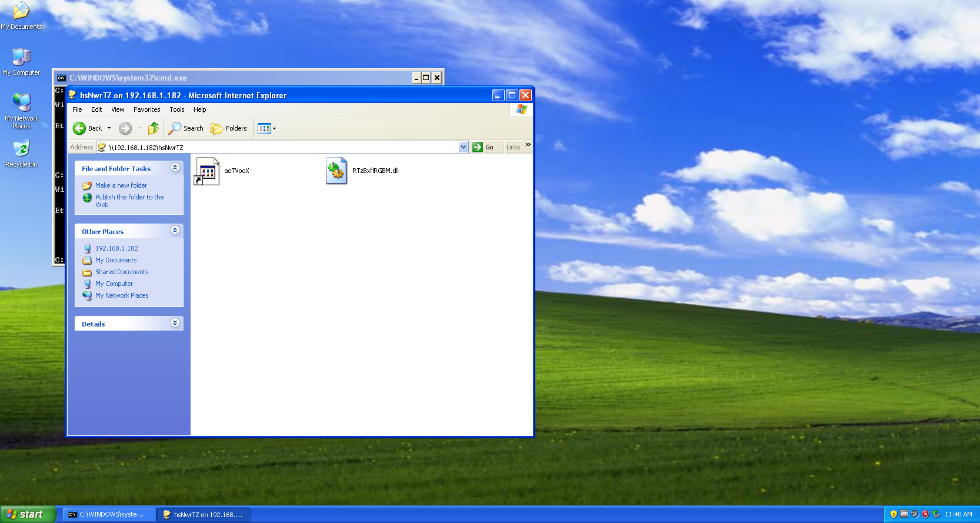Toggle the Folders pane
Viewport: 980px width, 523px height.
(229, 128)
